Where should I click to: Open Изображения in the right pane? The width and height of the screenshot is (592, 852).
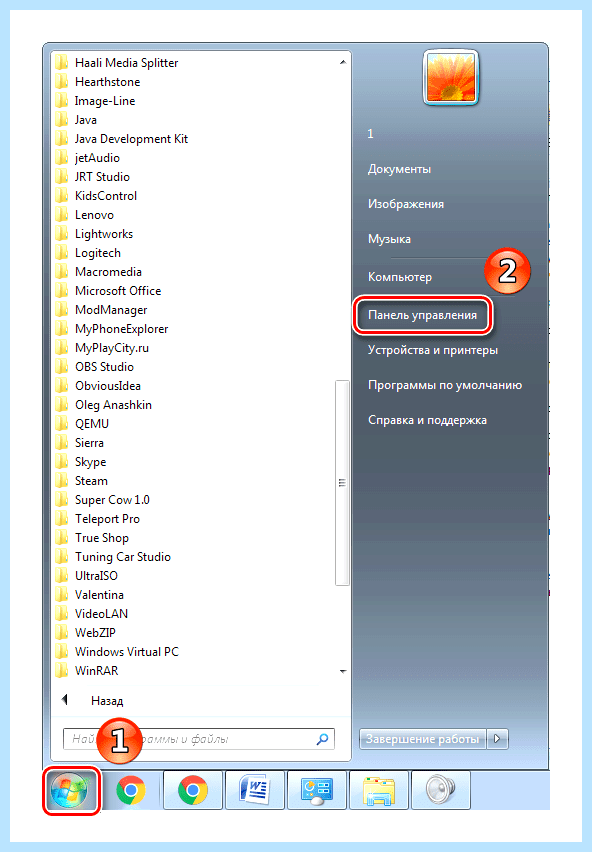[406, 204]
